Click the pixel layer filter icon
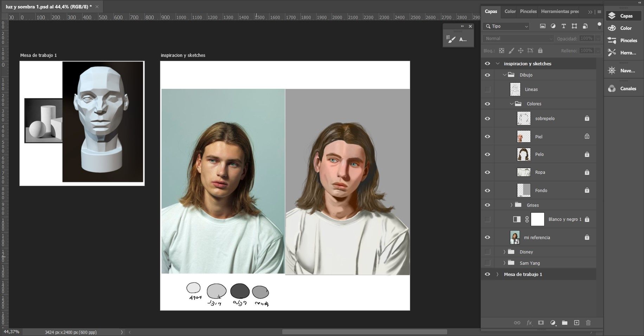This screenshot has height=336, width=644. 542,26
